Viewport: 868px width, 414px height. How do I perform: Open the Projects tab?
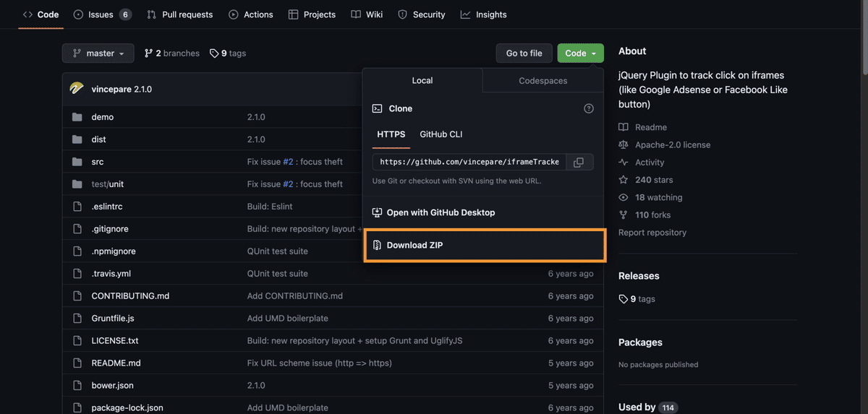click(312, 14)
